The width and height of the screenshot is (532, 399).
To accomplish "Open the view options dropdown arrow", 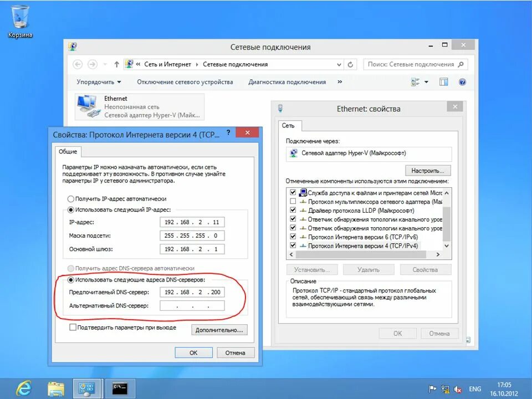I will (x=427, y=82).
